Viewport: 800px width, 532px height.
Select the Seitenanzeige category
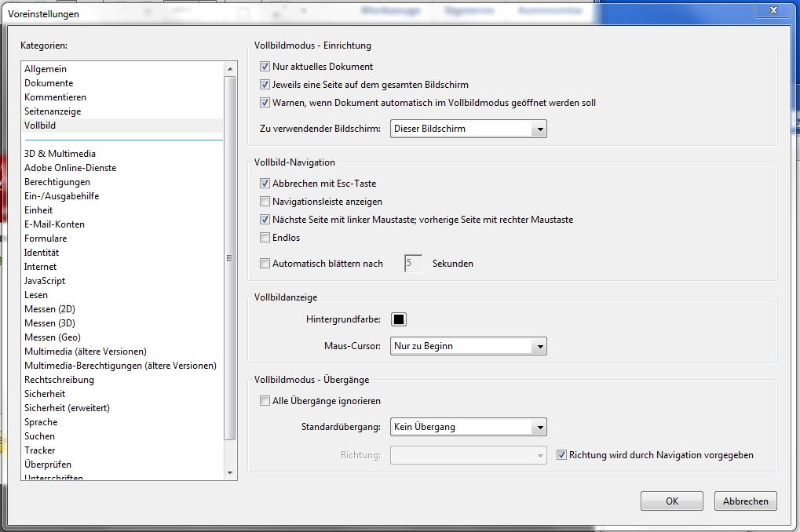tap(123, 111)
